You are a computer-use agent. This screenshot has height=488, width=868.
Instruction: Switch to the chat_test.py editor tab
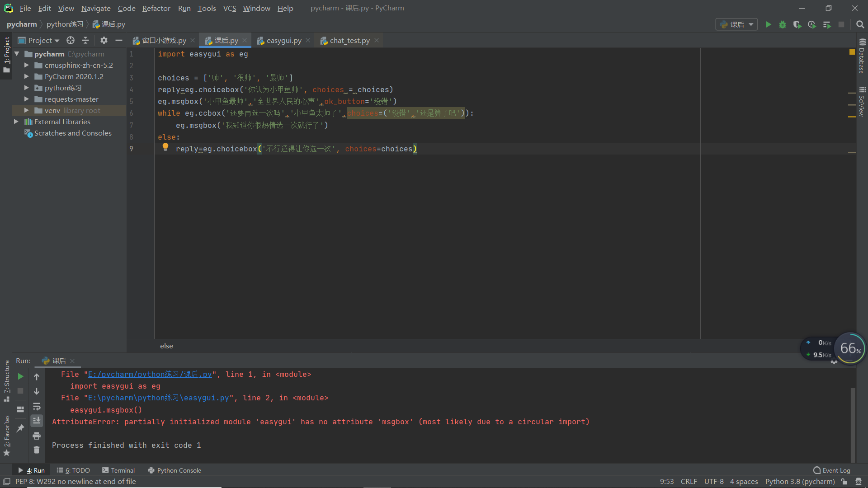[x=349, y=40]
